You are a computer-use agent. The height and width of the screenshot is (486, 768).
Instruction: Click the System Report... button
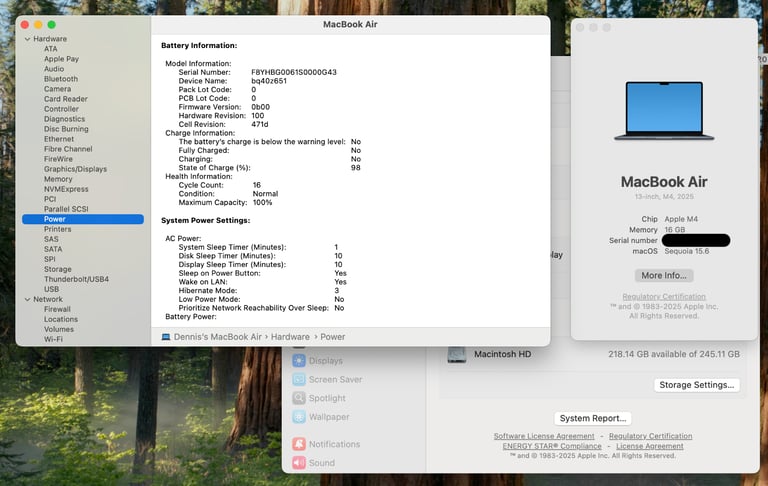(593, 418)
